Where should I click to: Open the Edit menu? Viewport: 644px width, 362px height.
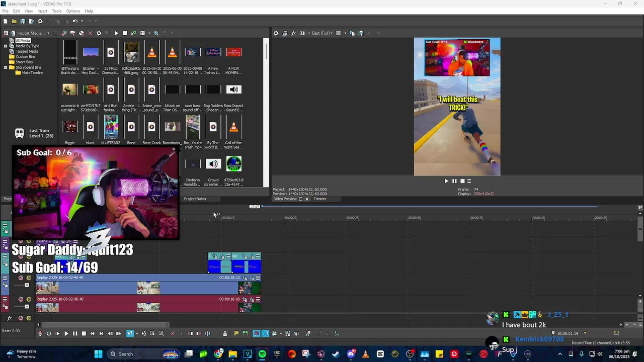point(17,11)
